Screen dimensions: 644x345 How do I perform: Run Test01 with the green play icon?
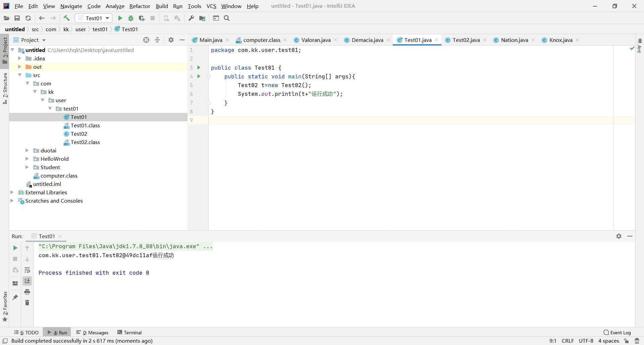click(x=120, y=18)
